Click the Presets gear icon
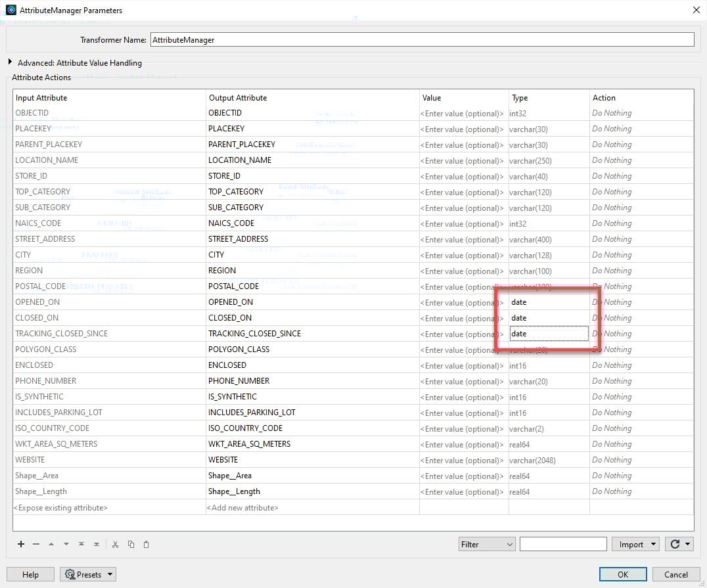The image size is (707, 588). coord(70,574)
